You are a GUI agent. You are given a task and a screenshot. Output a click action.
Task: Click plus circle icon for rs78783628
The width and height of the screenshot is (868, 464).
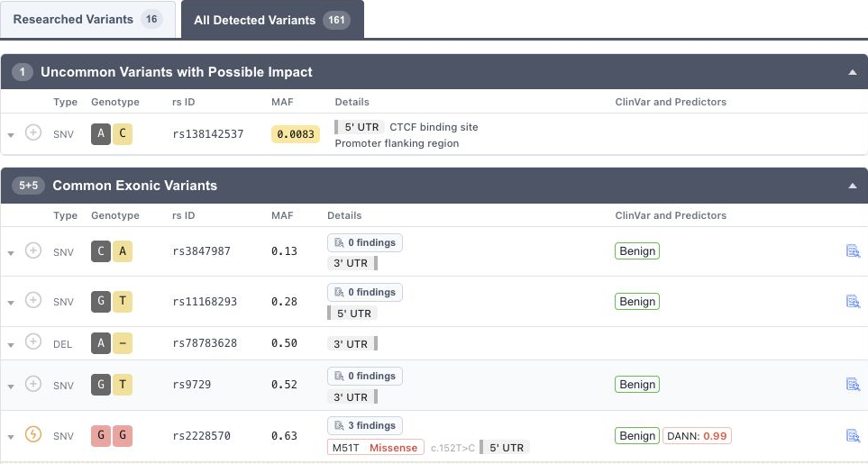pos(33,341)
